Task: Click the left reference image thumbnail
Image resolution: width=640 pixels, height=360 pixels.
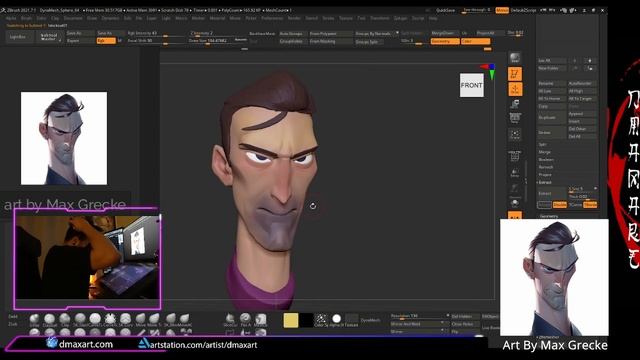Action: [64, 138]
